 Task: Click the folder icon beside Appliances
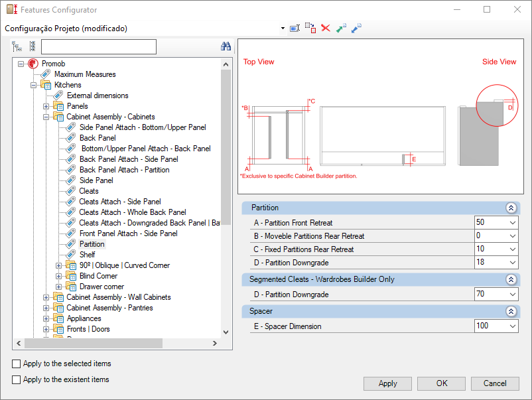(58, 318)
